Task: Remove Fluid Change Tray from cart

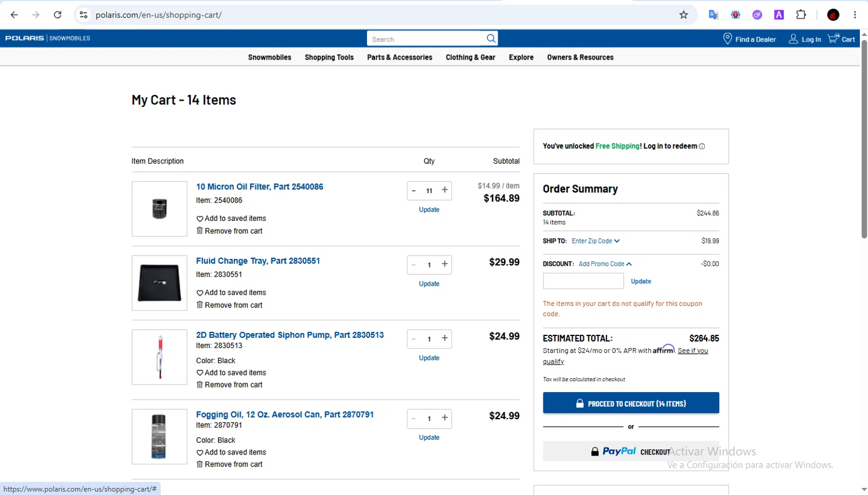Action: pyautogui.click(x=230, y=305)
